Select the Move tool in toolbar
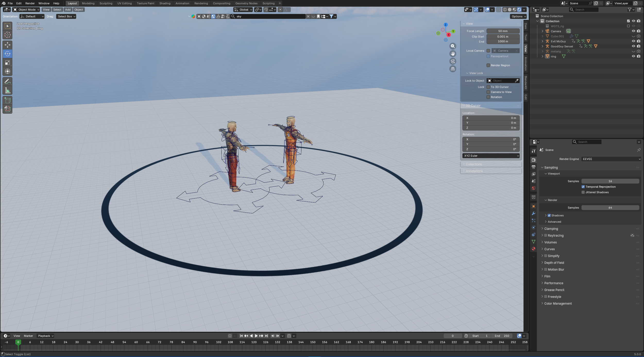This screenshot has width=644, height=357. point(7,45)
